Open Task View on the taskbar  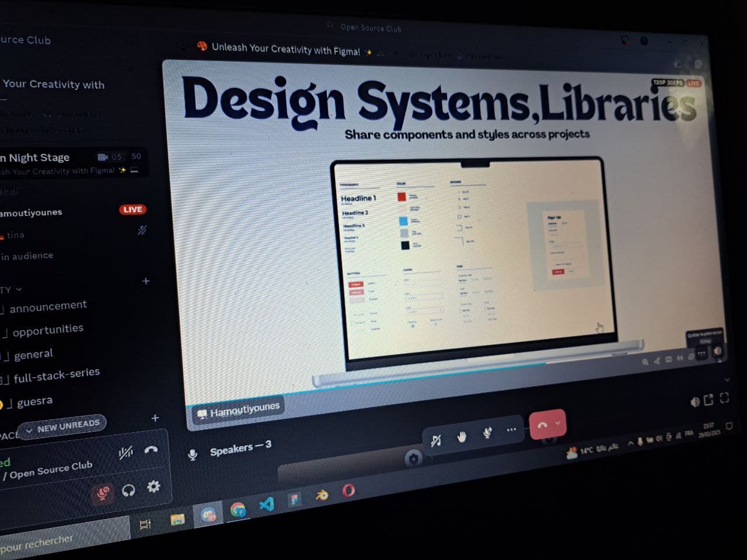(145, 524)
